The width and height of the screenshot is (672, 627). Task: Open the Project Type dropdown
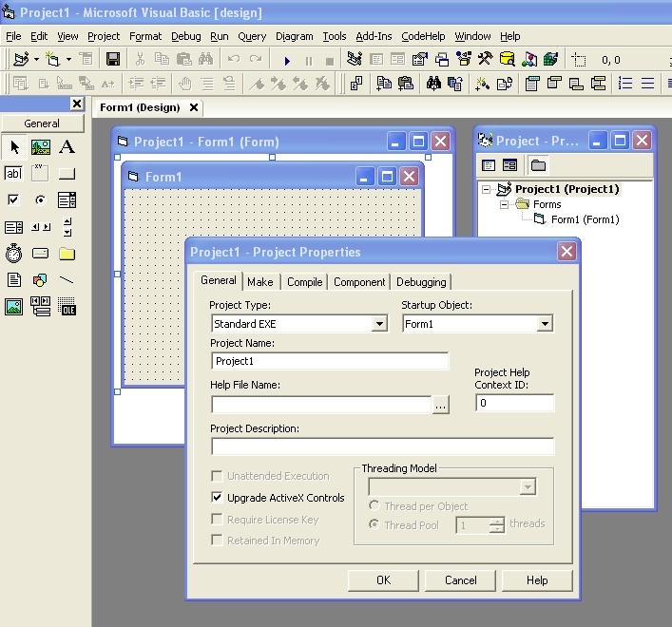click(x=379, y=324)
